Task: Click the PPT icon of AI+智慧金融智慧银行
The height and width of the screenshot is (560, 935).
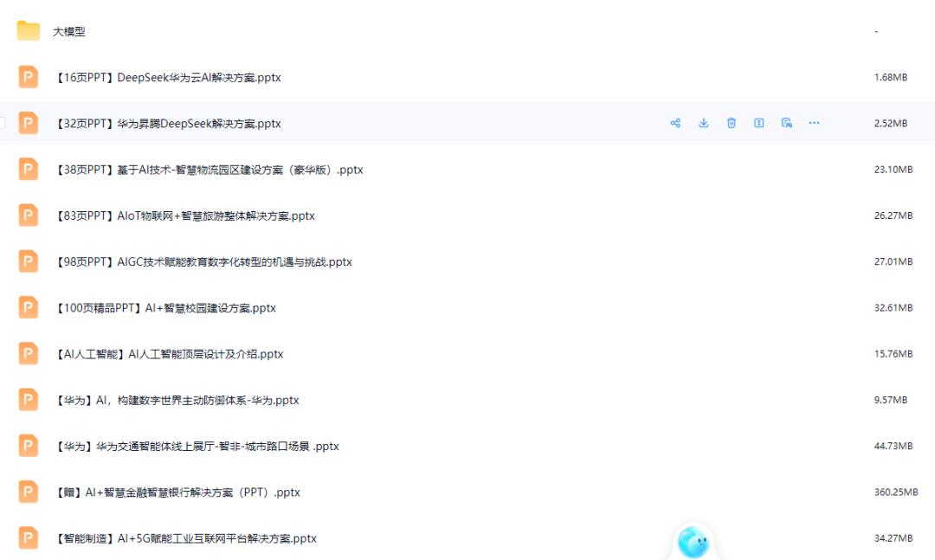Action: pyautogui.click(x=28, y=492)
